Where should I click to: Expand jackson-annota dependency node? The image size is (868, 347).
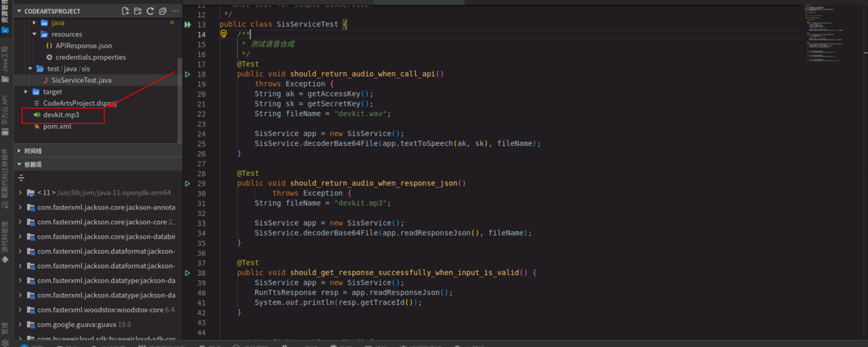coord(20,208)
